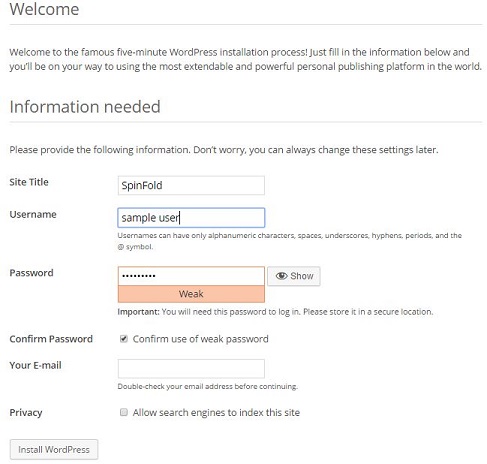Screen dimensions: 487x464
Task: Select the Password input field
Action: tap(191, 276)
